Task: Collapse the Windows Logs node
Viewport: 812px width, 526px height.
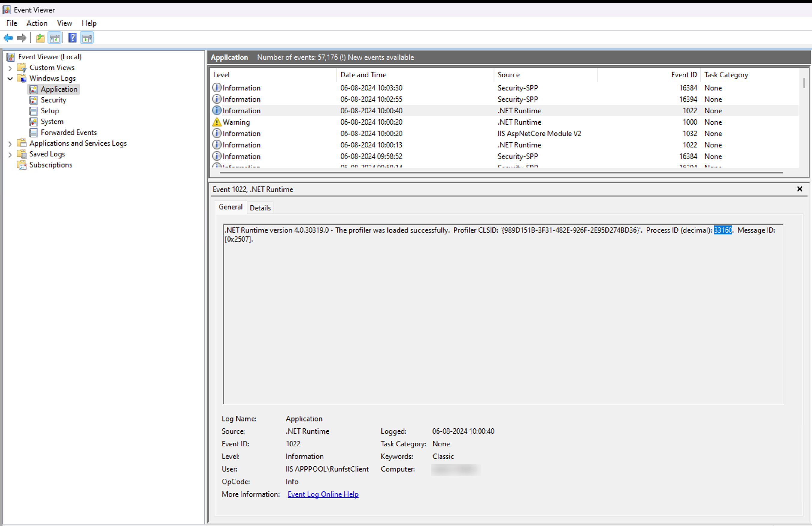Action: [10, 78]
